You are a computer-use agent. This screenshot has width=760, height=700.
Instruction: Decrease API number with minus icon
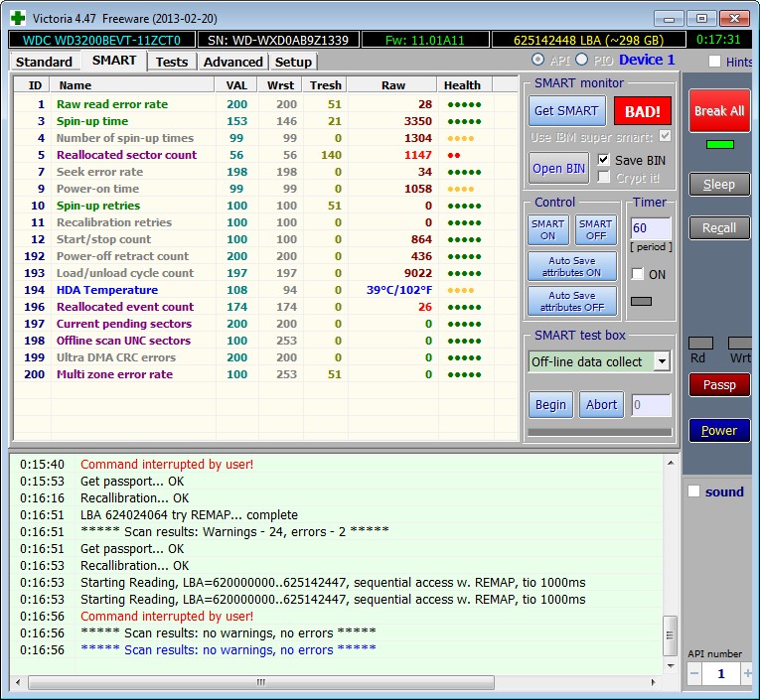coord(694,673)
